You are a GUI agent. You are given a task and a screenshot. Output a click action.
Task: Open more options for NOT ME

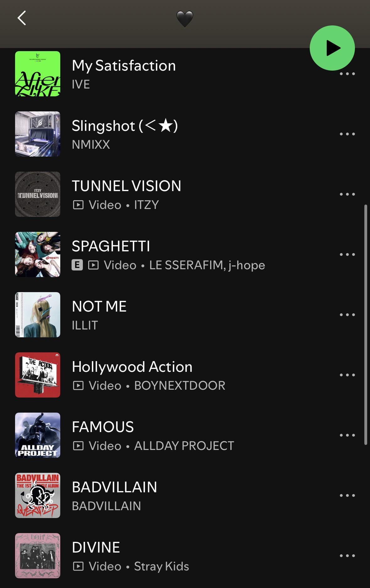pyautogui.click(x=347, y=315)
